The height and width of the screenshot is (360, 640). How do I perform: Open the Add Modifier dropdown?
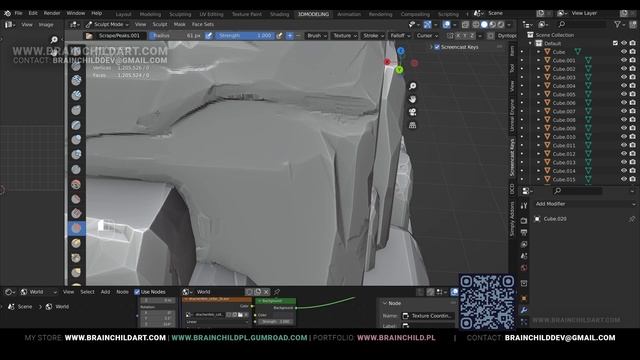[585, 204]
